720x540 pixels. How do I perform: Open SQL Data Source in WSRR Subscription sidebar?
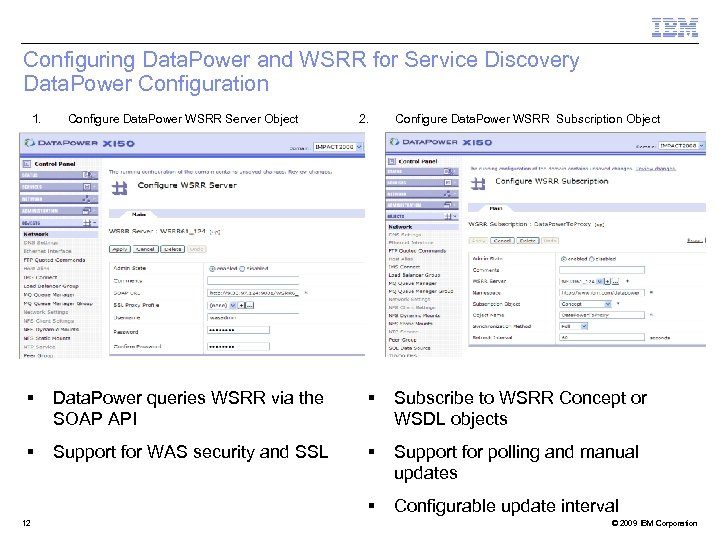tap(409, 348)
